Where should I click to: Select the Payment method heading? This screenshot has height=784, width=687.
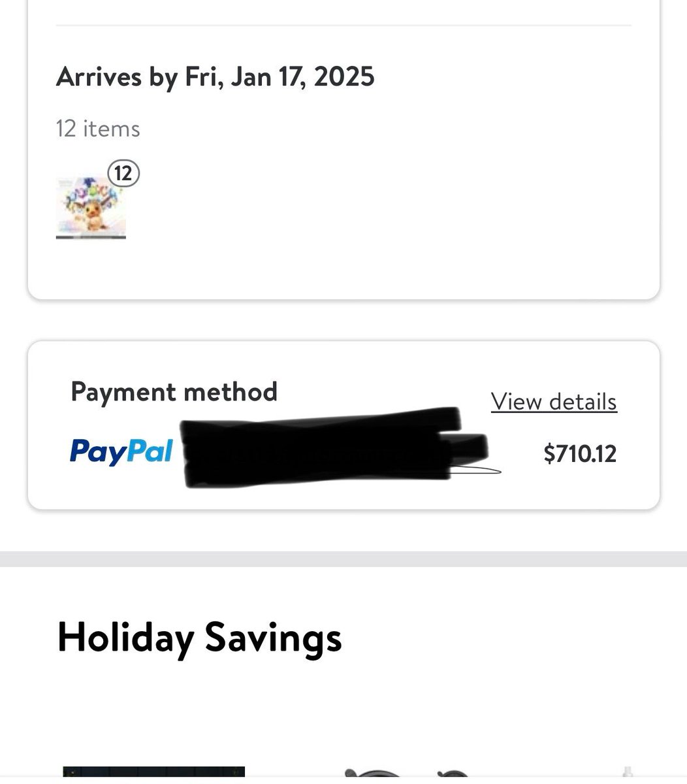pos(174,392)
